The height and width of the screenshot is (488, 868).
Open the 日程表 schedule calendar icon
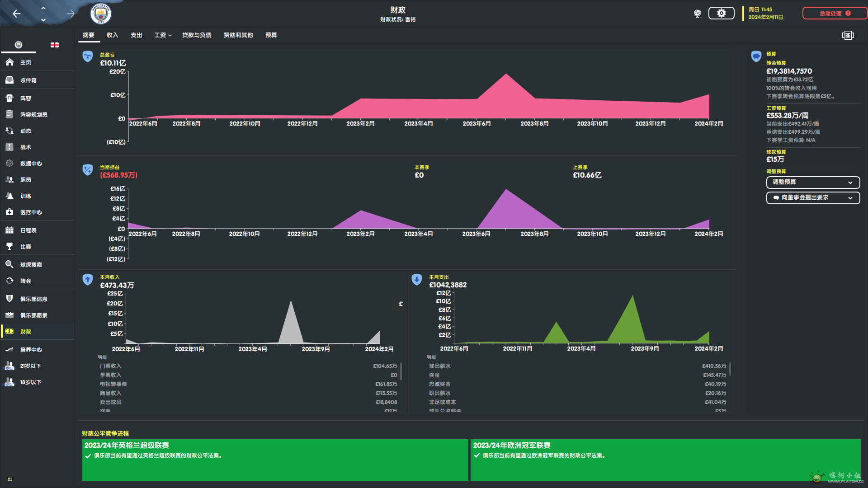click(x=9, y=230)
